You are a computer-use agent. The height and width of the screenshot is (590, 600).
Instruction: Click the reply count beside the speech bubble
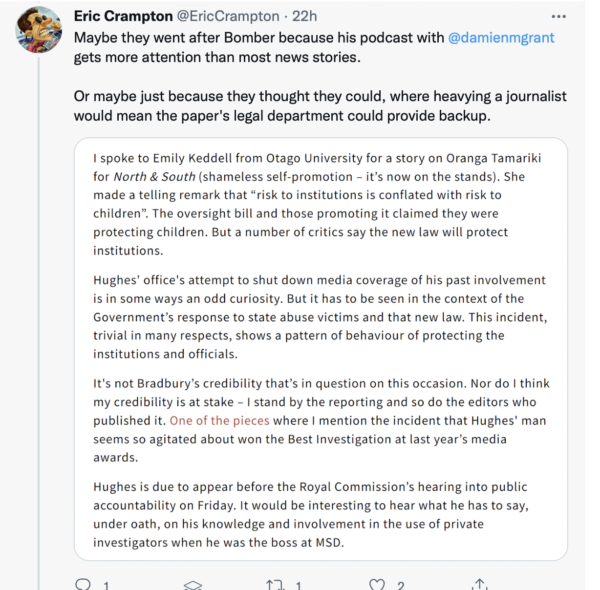click(x=105, y=583)
